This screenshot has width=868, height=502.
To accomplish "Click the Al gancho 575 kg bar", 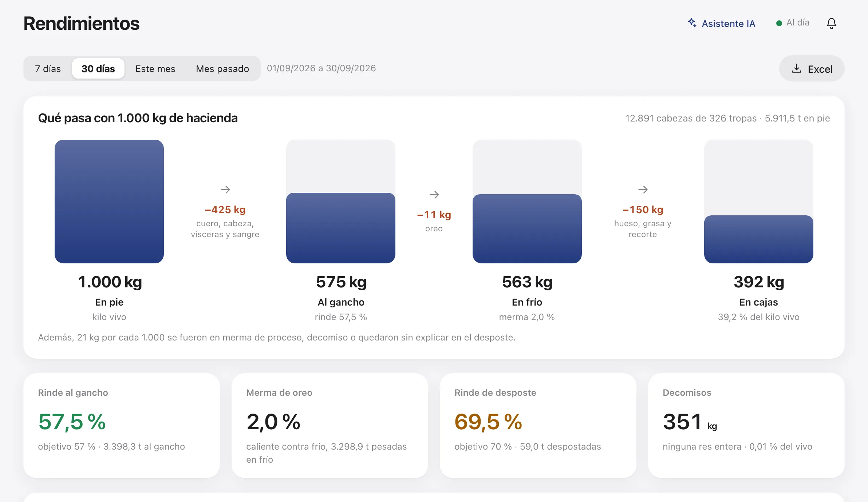I will click(x=341, y=228).
